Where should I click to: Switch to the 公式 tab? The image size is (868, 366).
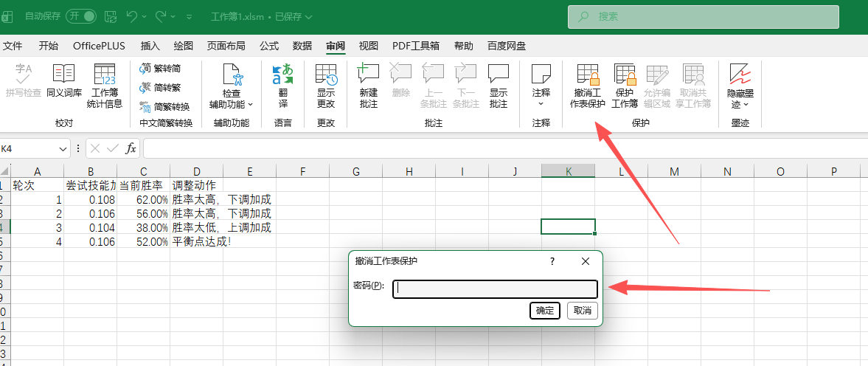[x=269, y=46]
